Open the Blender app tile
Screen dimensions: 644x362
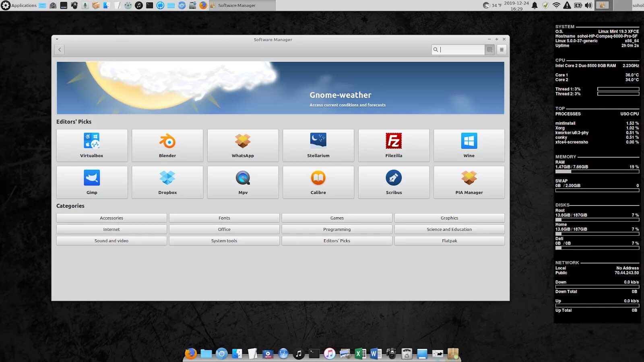(x=167, y=146)
